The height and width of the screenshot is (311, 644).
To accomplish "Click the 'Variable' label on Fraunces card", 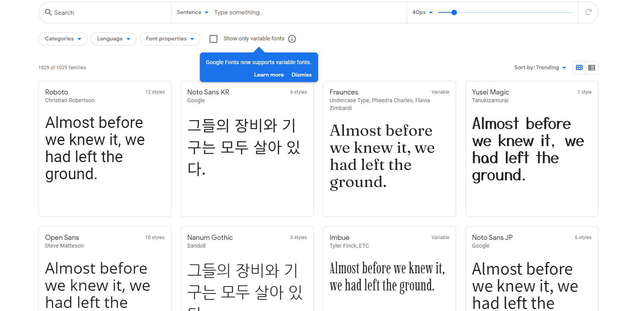I will (440, 92).
